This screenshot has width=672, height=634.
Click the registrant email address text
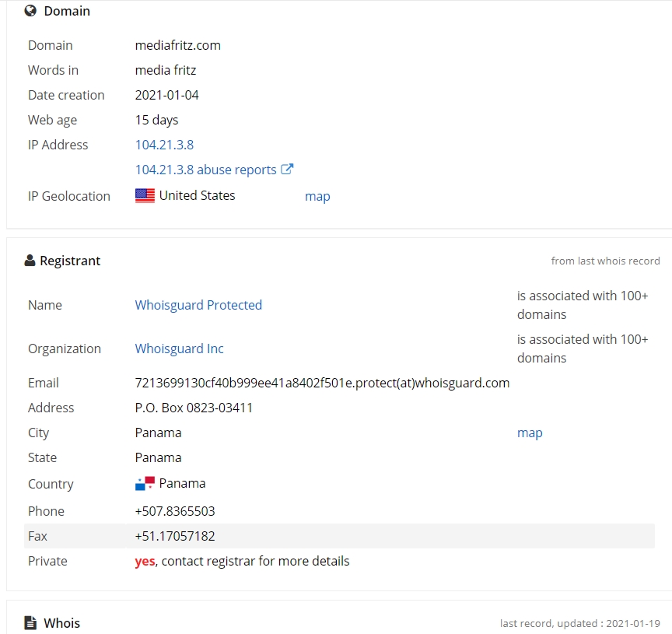(x=322, y=383)
